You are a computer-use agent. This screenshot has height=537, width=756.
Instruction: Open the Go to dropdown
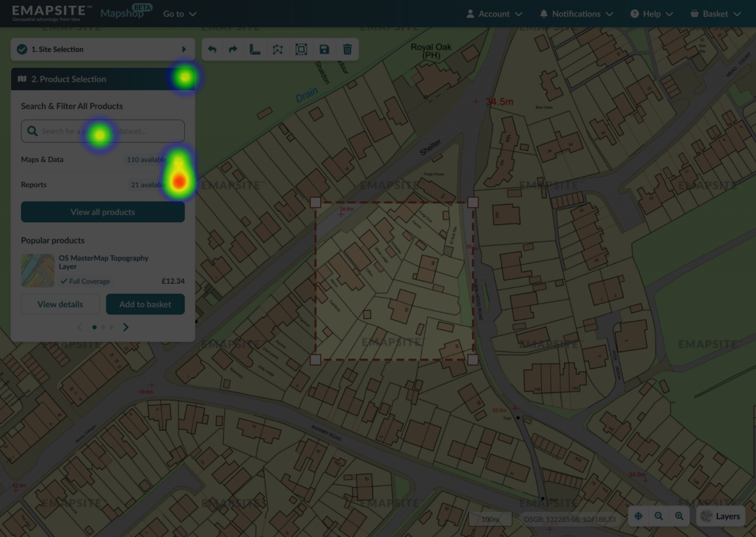point(179,14)
